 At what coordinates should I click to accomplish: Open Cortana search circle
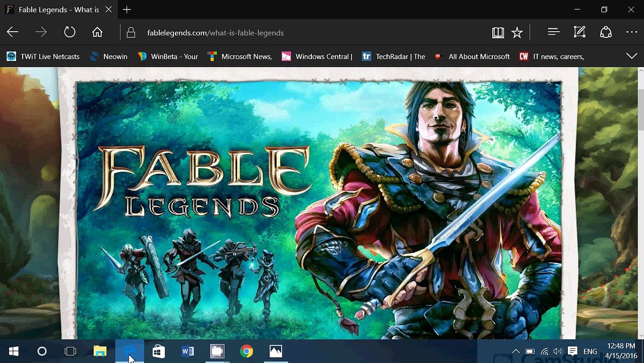tap(42, 351)
